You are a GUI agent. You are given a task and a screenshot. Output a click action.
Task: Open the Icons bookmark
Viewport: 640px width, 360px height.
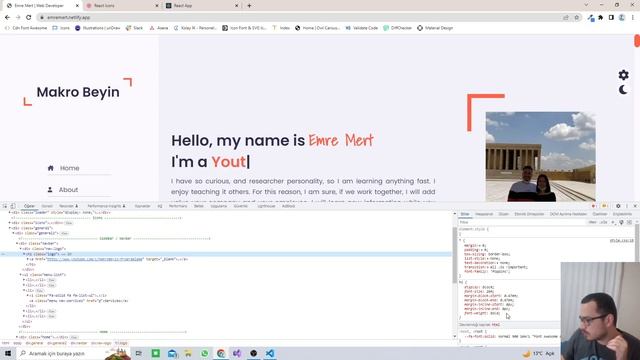pos(61,28)
